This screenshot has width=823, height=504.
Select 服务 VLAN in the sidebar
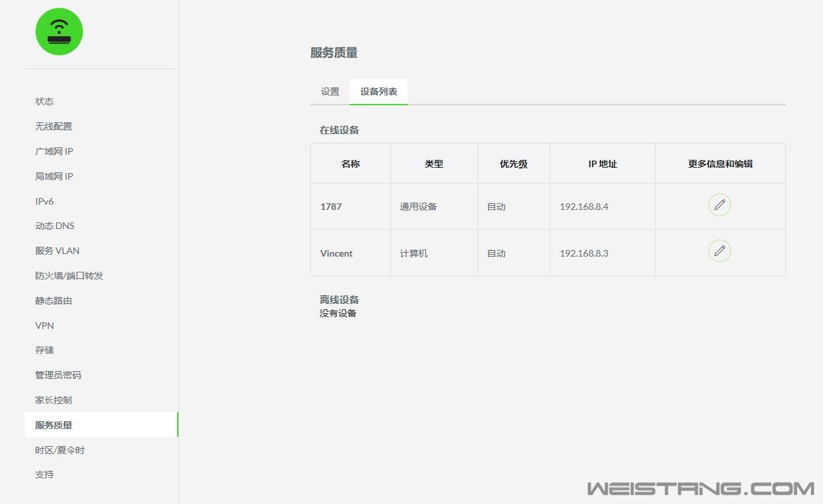(x=57, y=251)
